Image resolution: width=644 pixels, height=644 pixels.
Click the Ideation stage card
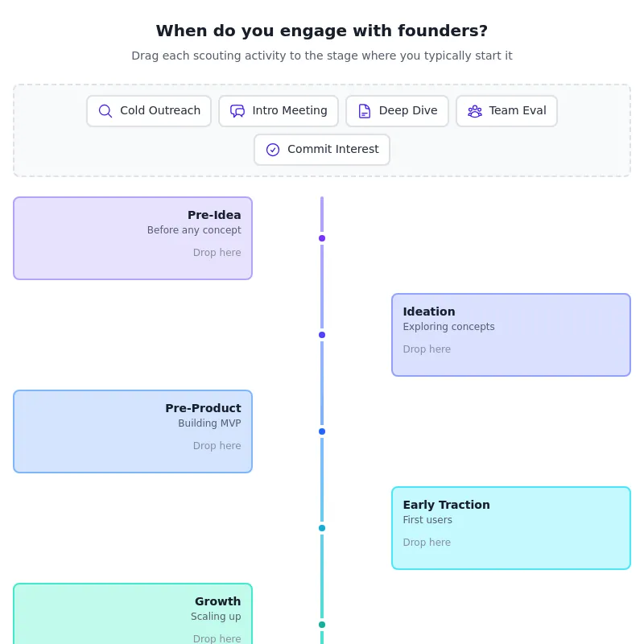[x=511, y=335]
